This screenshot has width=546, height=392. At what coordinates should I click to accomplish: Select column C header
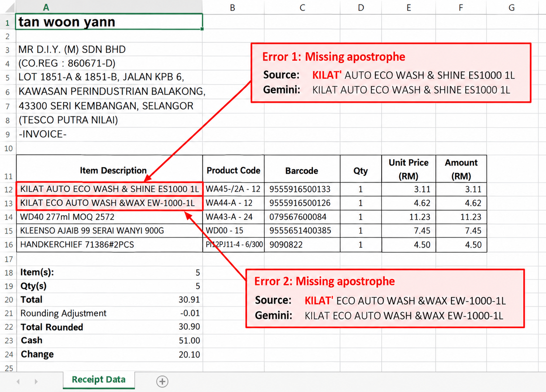click(302, 7)
